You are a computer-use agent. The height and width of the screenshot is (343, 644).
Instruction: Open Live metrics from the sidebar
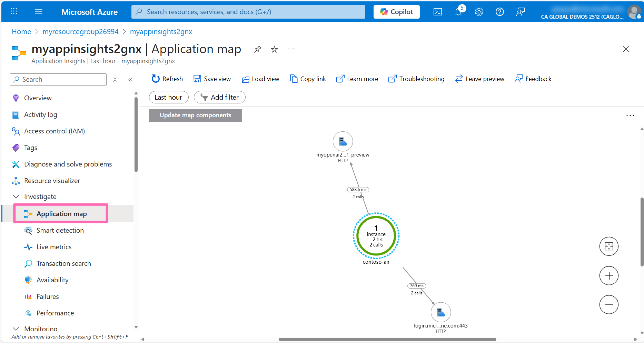53,247
